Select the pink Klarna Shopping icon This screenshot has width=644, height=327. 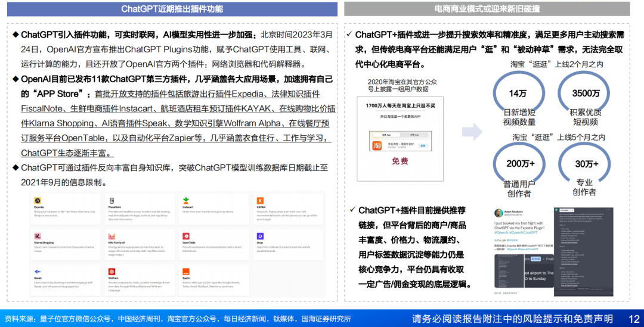[38, 236]
